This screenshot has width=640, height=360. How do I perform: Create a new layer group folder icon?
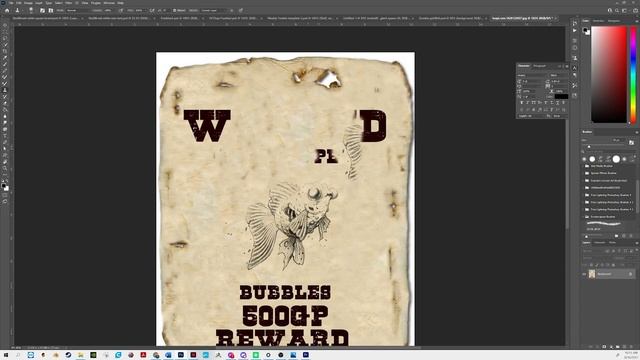click(x=618, y=347)
